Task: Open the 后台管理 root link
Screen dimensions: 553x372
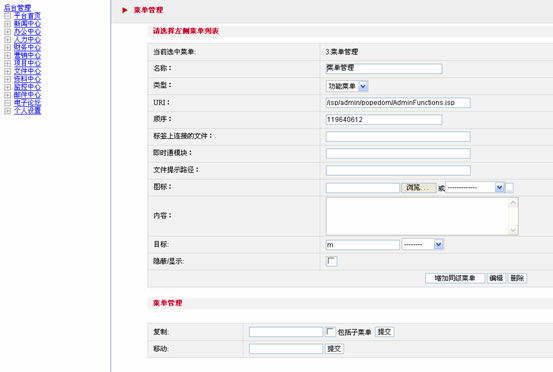Action: pyautogui.click(x=17, y=8)
